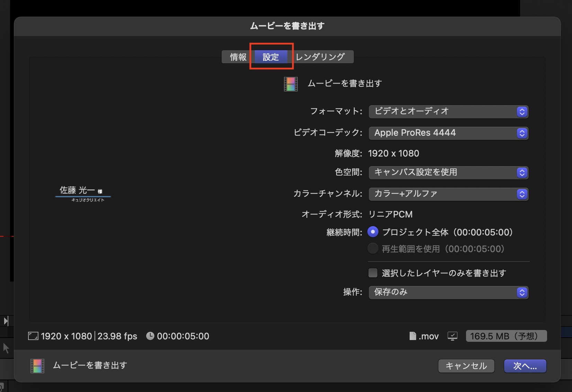Select プロジェクト全体 duration radio button

point(373,232)
